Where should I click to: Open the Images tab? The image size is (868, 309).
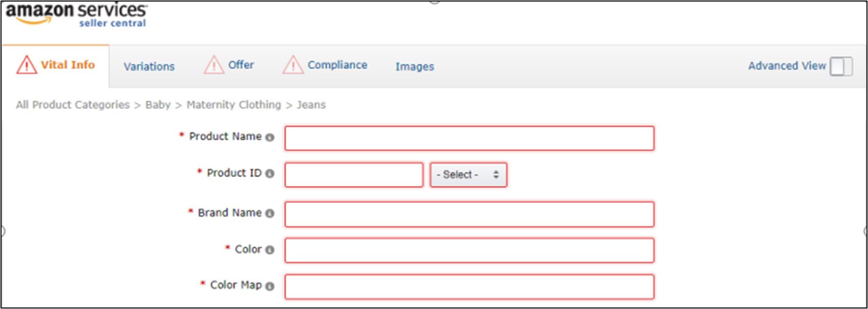414,67
